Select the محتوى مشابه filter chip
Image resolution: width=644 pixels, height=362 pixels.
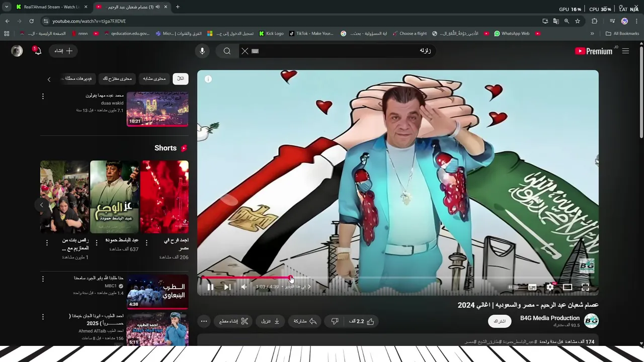[154, 78]
